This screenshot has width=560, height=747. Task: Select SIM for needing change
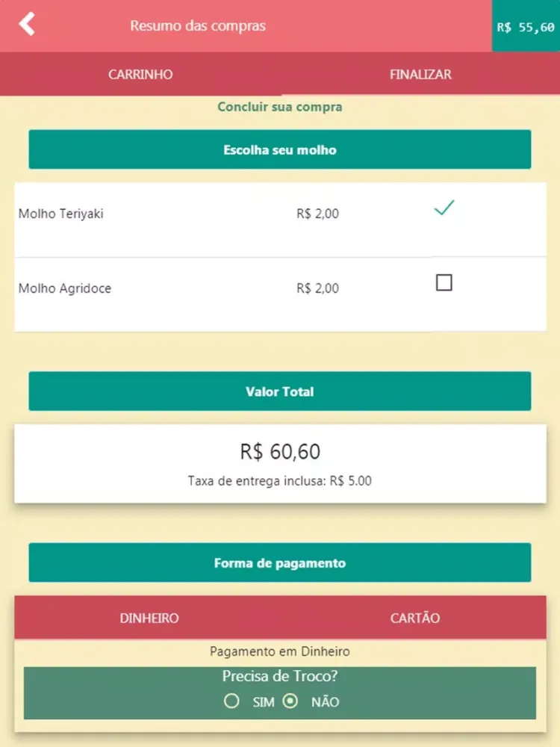click(x=232, y=701)
